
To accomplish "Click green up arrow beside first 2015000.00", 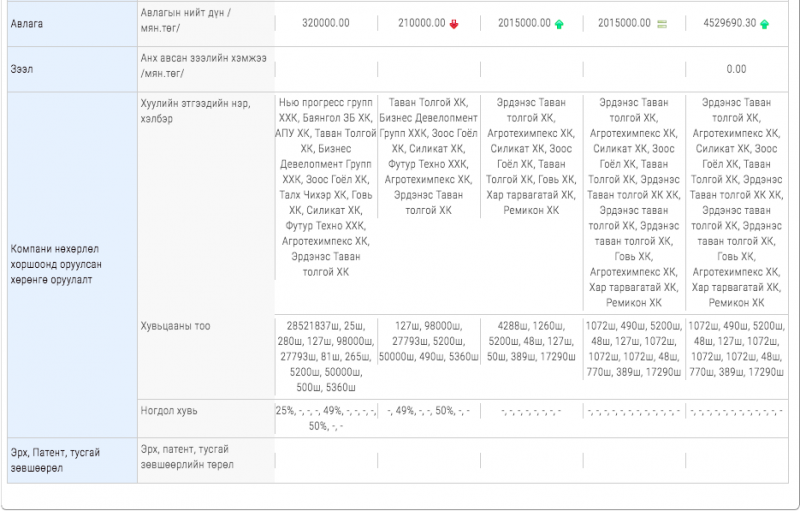I will tap(559, 24).
